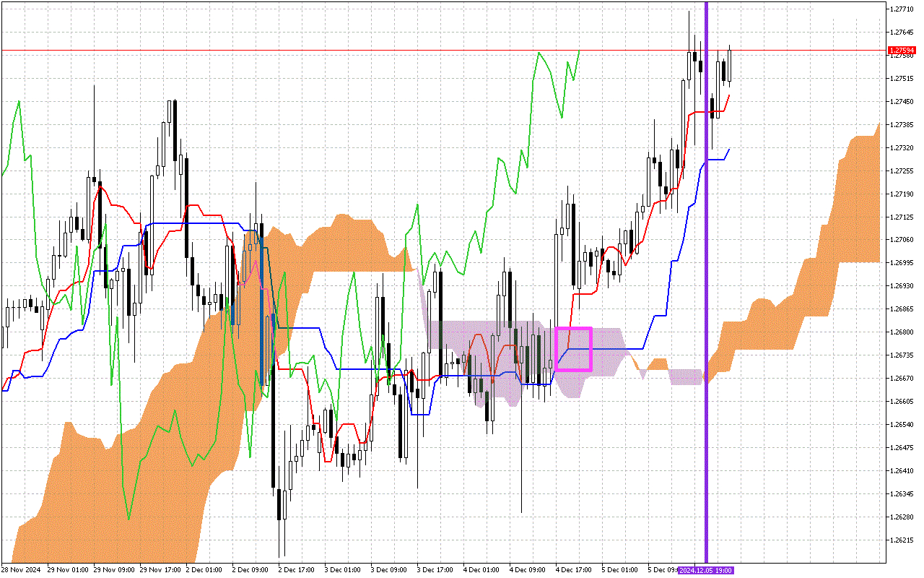Click the 2 Dec 09:00 time axis label
The height and width of the screenshot is (578, 924).
click(251, 570)
